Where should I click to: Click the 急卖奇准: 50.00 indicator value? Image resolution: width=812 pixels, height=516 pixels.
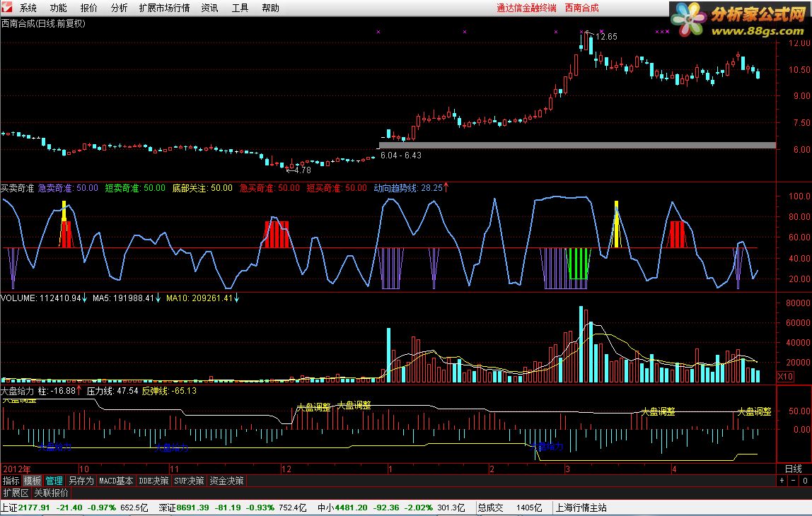pos(68,188)
